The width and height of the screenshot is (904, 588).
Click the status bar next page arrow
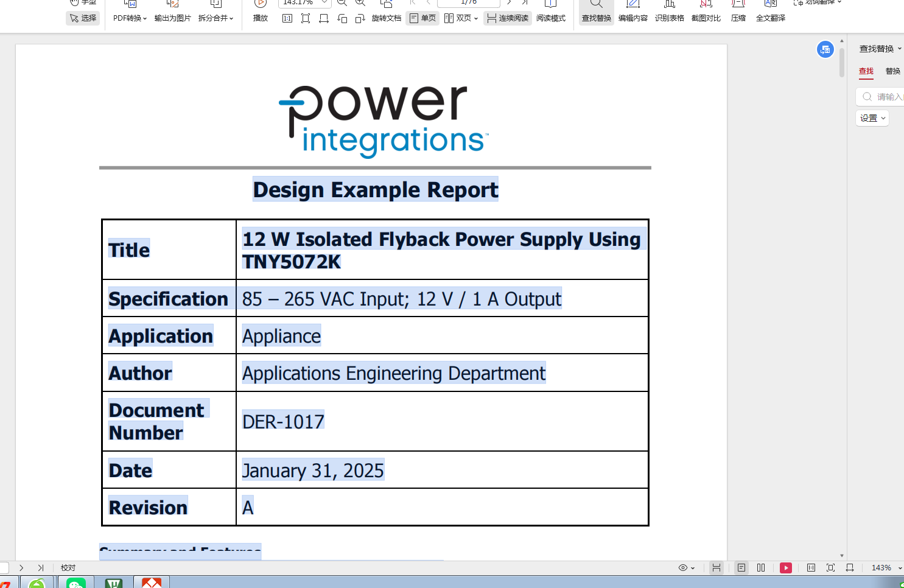tap(21, 568)
